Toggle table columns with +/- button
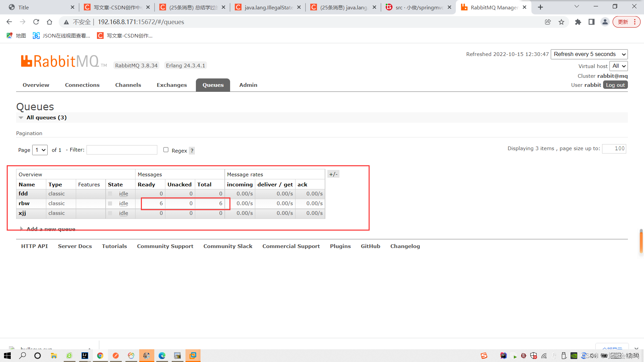Viewport: 644px width, 362px height. point(333,174)
